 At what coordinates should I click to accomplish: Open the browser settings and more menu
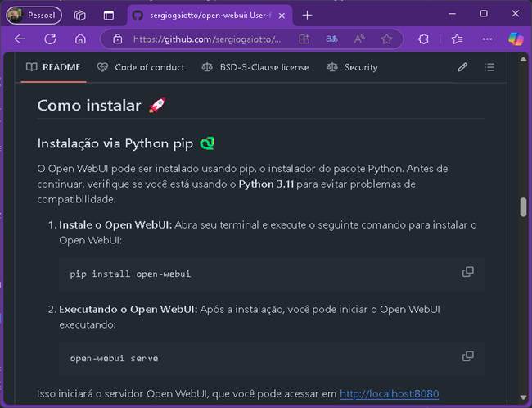click(487, 39)
